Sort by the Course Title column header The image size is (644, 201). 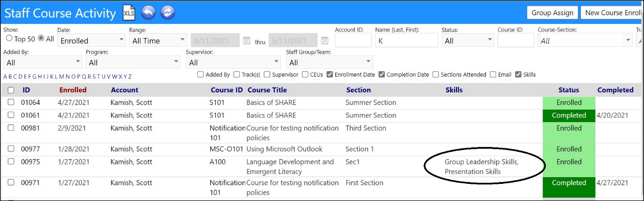pyautogui.click(x=267, y=90)
